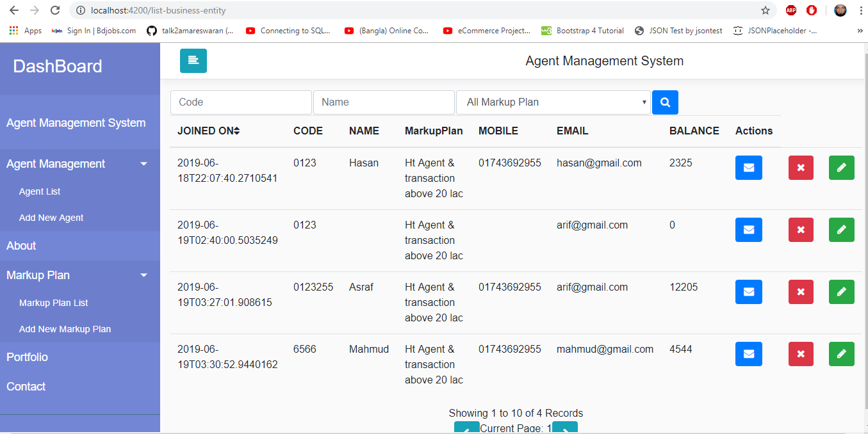The image size is (868, 434).
Task: Open the JSON Test by jsontest bookmark
Action: pyautogui.click(x=678, y=31)
